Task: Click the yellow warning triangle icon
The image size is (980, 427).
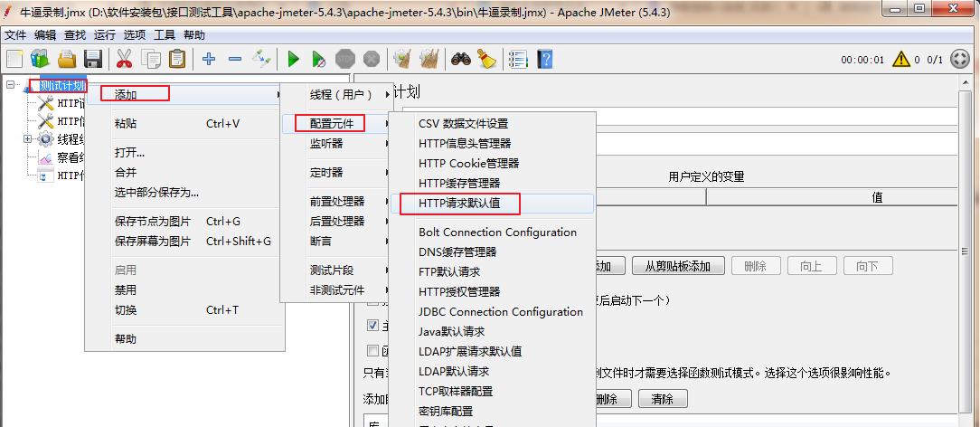Action: tap(901, 60)
